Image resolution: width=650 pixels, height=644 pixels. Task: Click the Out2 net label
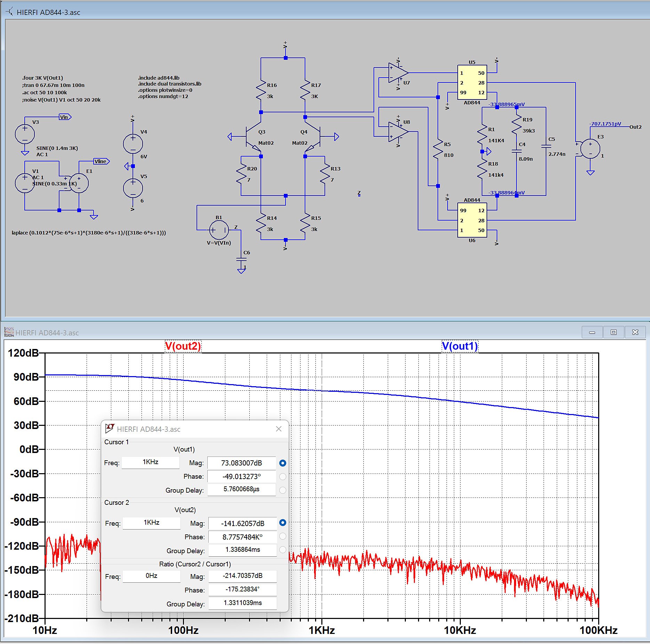(x=635, y=127)
